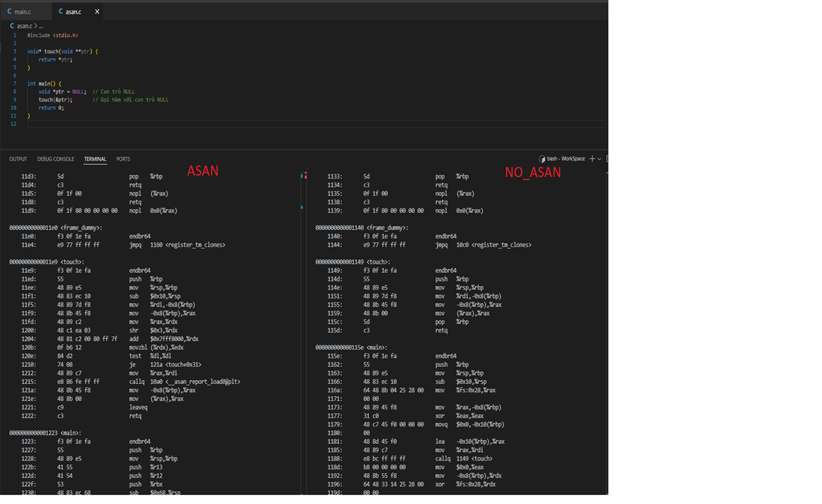Image resolution: width=822 pixels, height=504 pixels.
Task: Create a new terminal with plus icon
Action: click(x=592, y=159)
